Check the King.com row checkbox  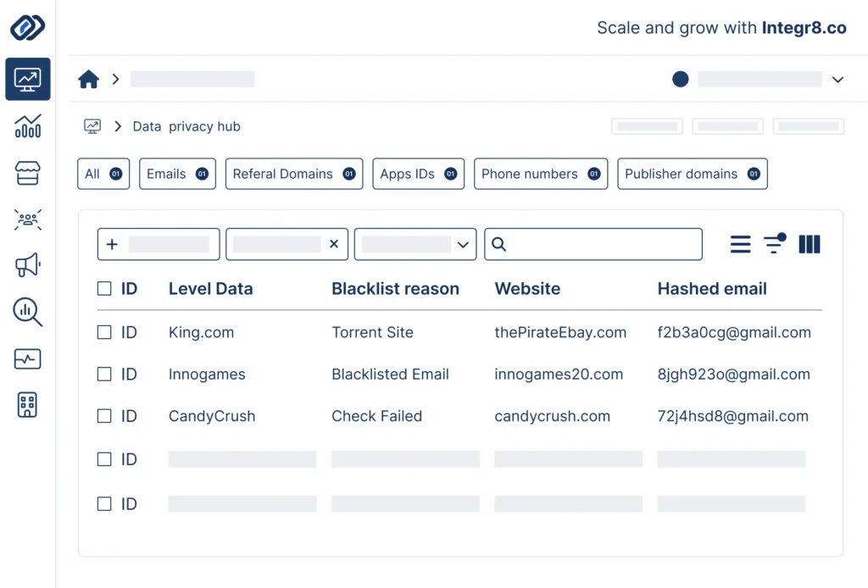pos(104,332)
